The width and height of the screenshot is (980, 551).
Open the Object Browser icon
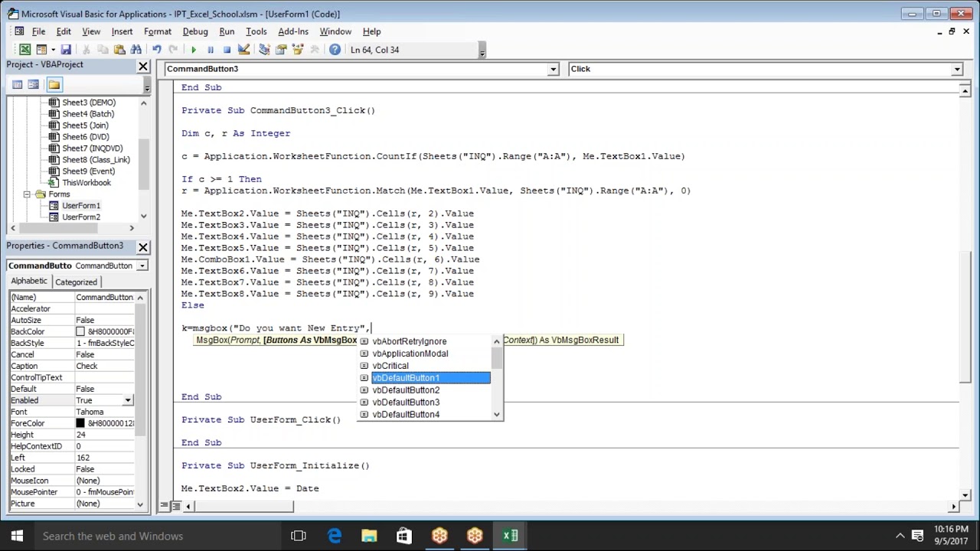297,50
